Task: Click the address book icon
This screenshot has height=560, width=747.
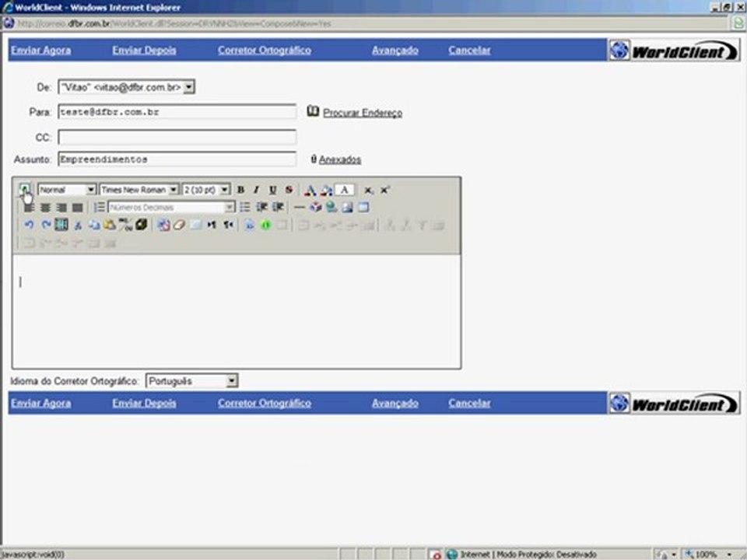Action: [313, 111]
